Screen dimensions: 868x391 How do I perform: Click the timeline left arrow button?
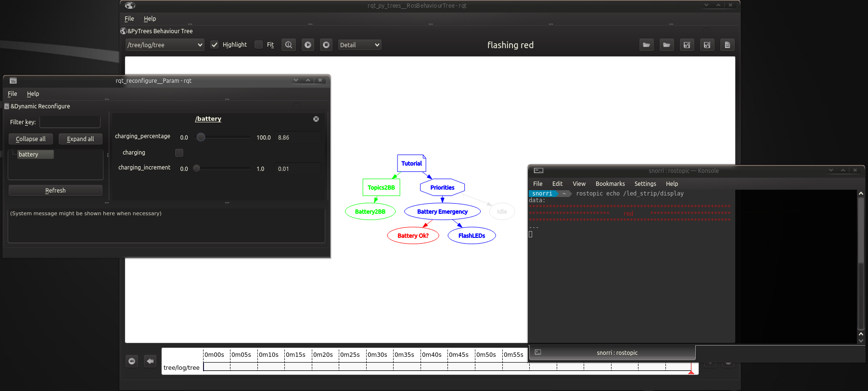click(150, 361)
